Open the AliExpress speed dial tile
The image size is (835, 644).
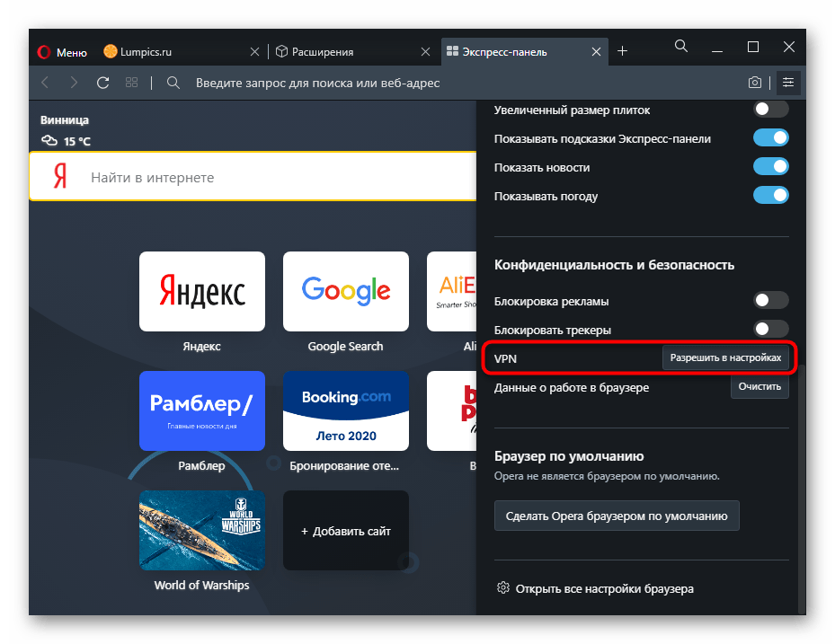click(x=451, y=291)
